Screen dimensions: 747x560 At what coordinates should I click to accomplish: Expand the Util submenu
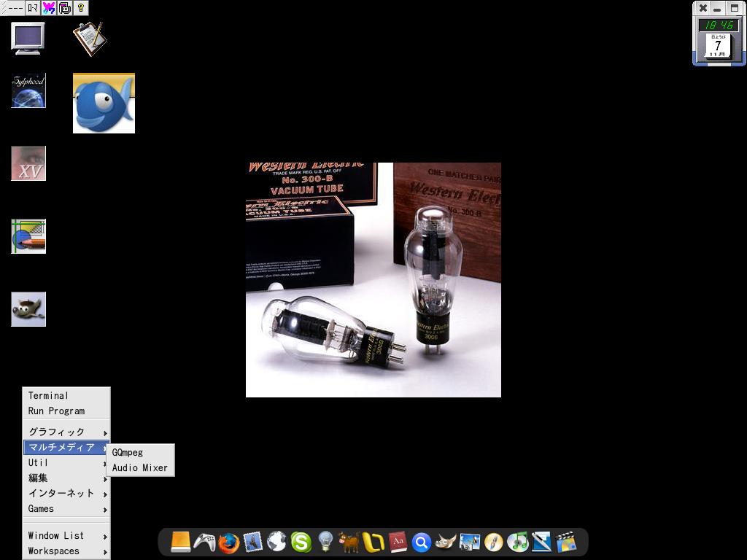coord(66,462)
